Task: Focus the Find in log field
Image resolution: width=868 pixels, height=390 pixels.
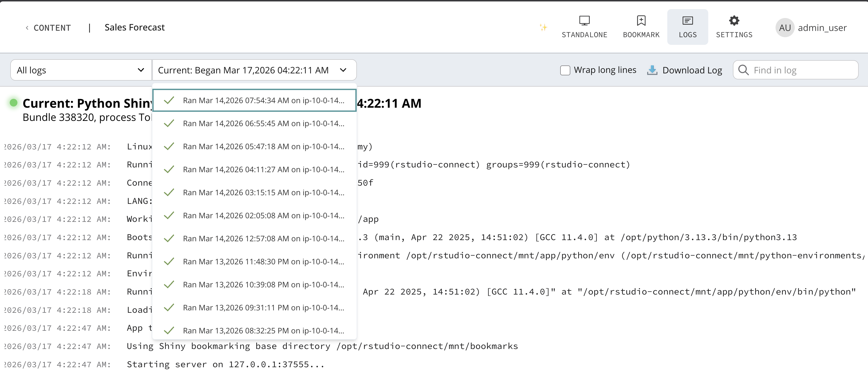Action: coord(802,70)
